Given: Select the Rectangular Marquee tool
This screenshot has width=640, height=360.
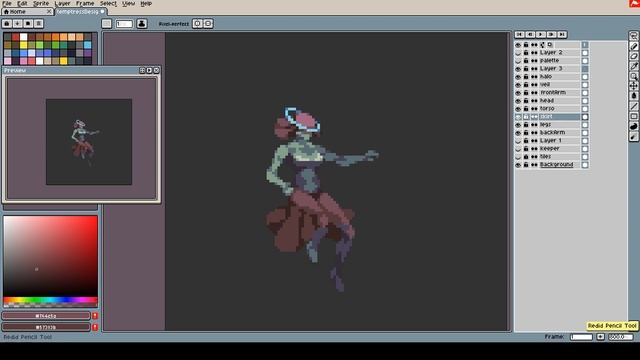Looking at the screenshot, I should tap(633, 36).
